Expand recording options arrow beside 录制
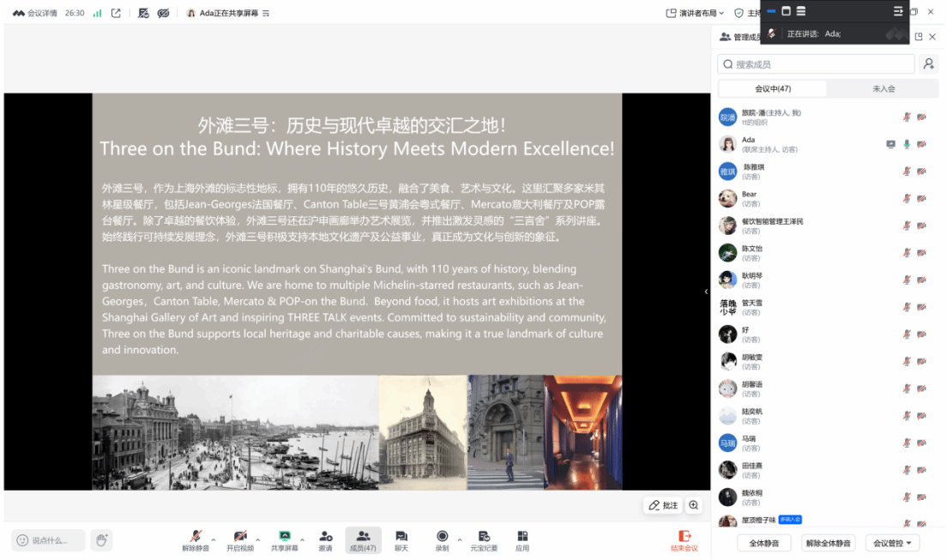 (x=460, y=539)
